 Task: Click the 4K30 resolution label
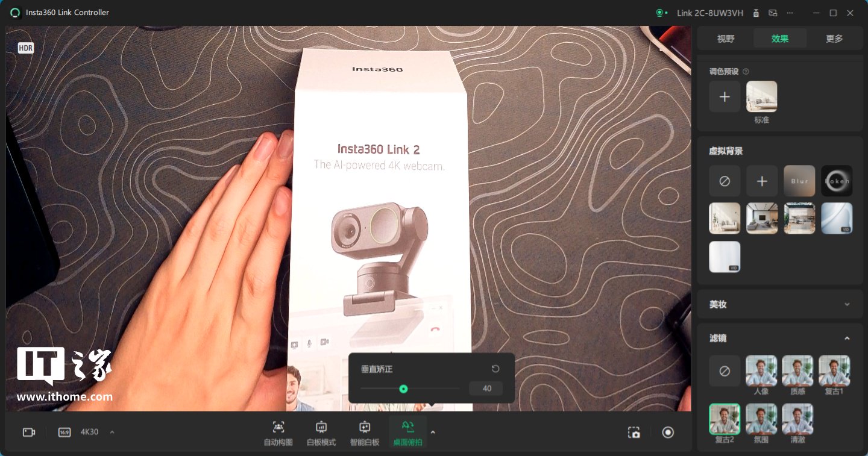tap(89, 432)
